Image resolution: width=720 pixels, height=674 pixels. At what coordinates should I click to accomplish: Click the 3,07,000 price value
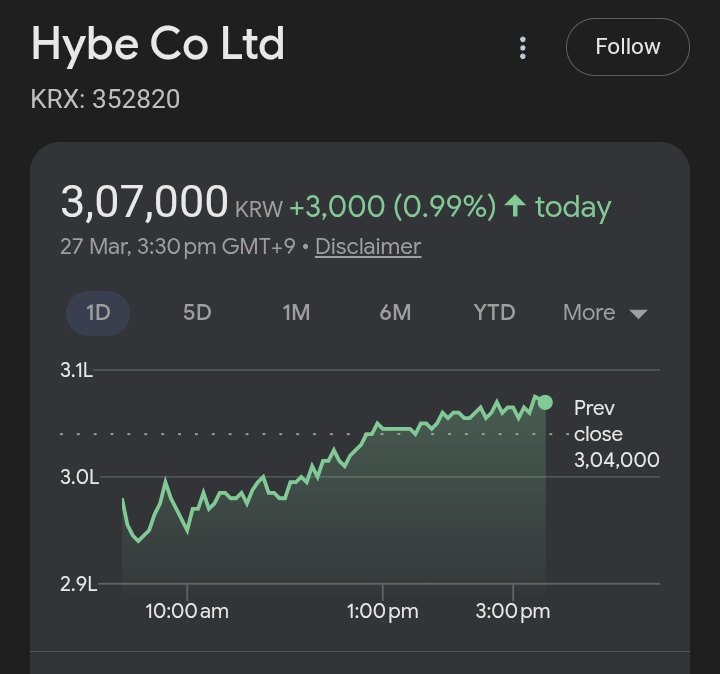tap(145, 202)
